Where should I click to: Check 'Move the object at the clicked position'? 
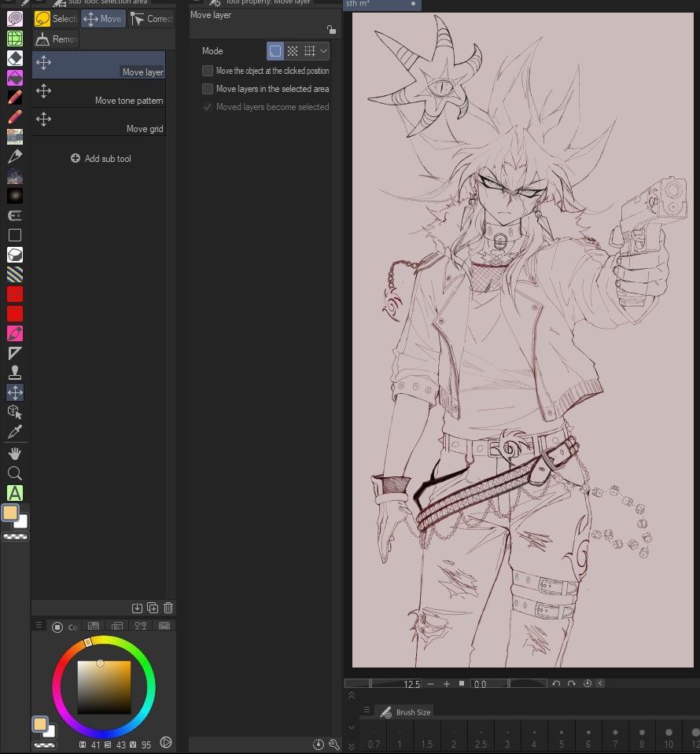(208, 71)
